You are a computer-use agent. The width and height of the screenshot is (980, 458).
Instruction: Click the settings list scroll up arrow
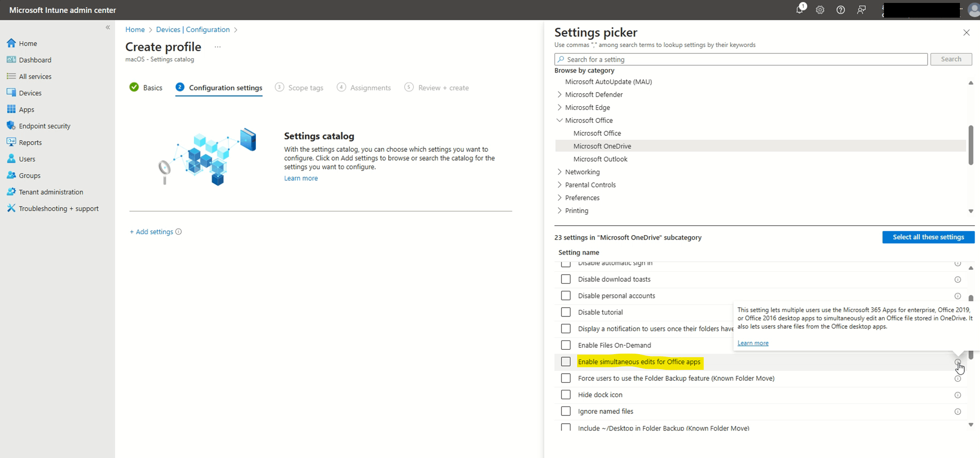coord(971,268)
